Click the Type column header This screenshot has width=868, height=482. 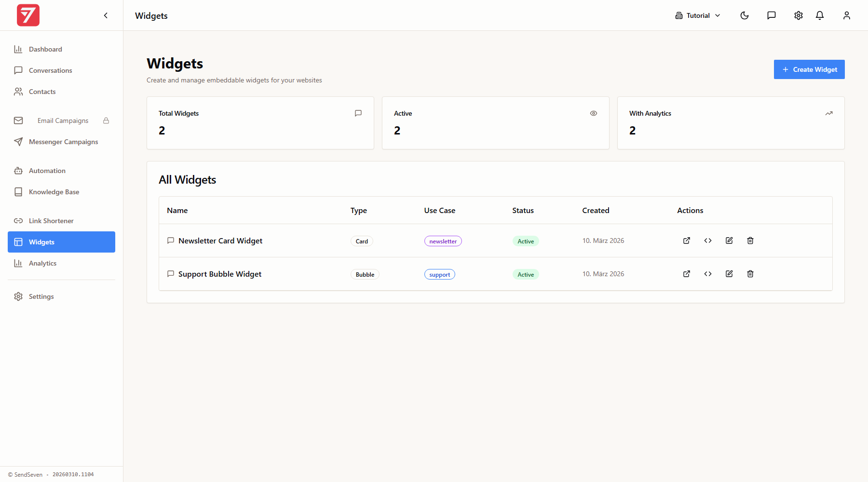tap(359, 210)
